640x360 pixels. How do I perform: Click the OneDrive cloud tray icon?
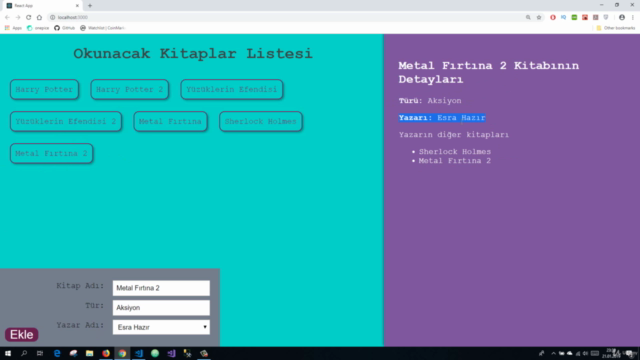pyautogui.click(x=569, y=353)
